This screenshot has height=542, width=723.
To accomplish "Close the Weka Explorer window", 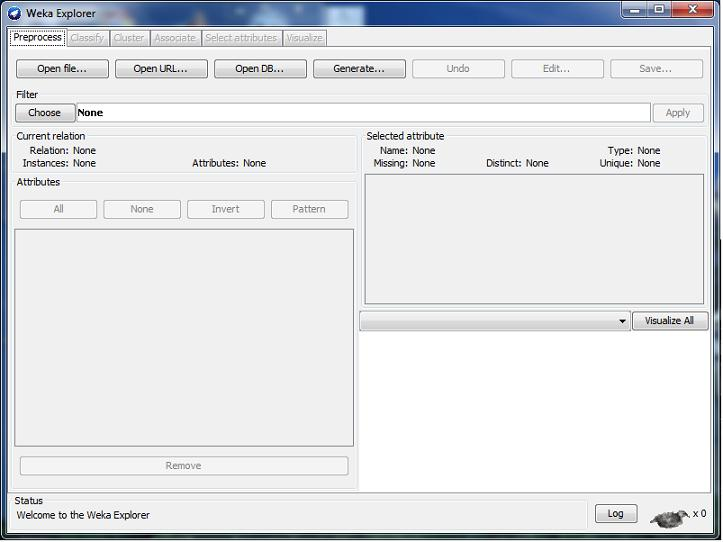I will click(x=693, y=10).
